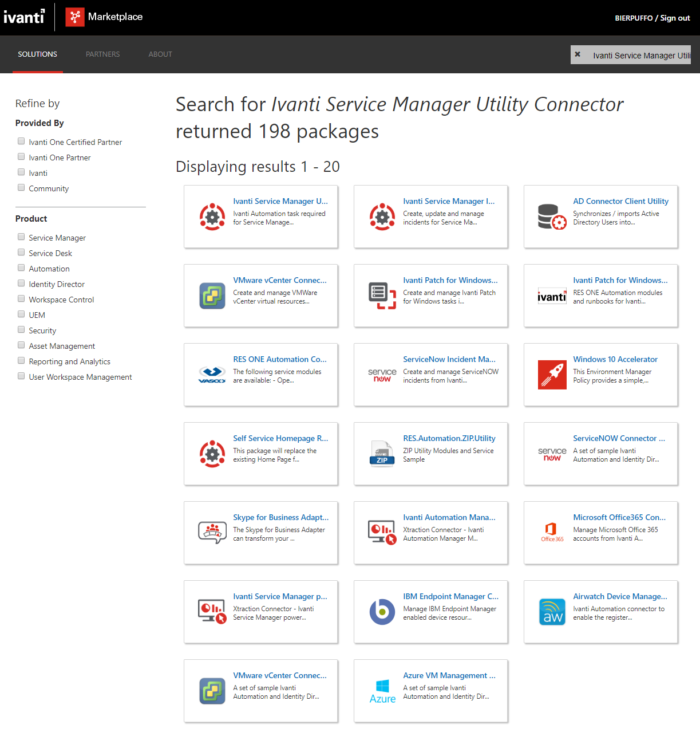
Task: Click the chat bubble icon for Skype for Business Adapter
Action: (212, 533)
